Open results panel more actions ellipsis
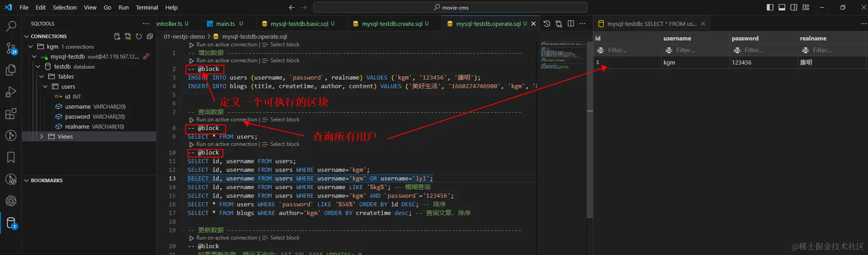The height and width of the screenshot is (255, 868). click(863, 24)
